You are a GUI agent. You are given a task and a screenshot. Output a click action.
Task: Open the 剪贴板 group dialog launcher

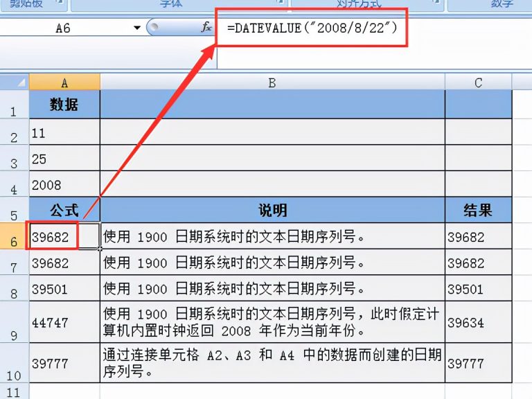tap(60, 4)
